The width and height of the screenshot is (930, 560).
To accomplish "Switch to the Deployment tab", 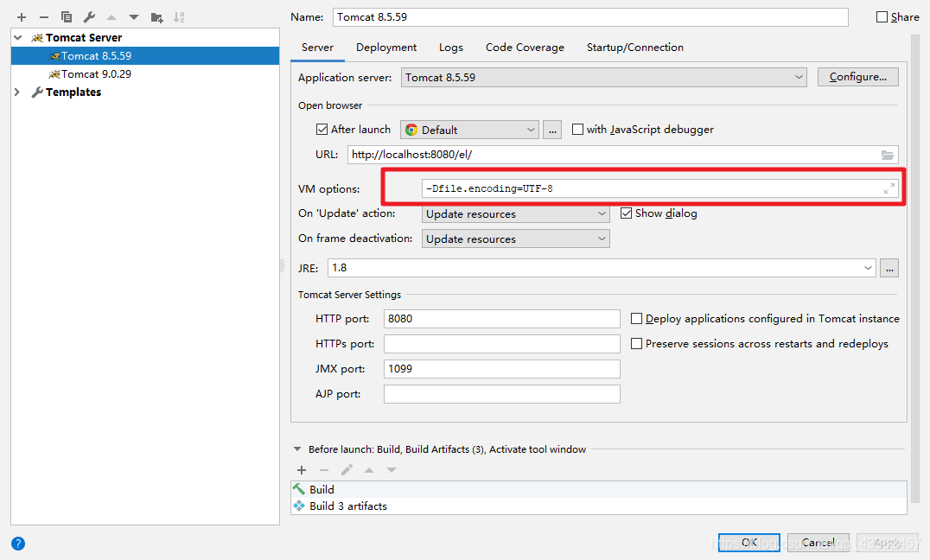I will pyautogui.click(x=386, y=48).
